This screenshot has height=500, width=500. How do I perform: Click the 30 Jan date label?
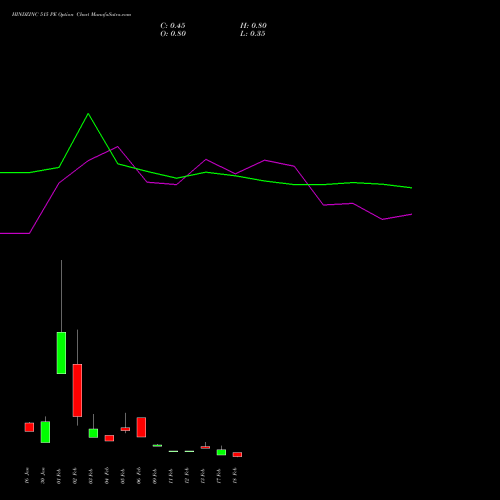tap(43, 476)
